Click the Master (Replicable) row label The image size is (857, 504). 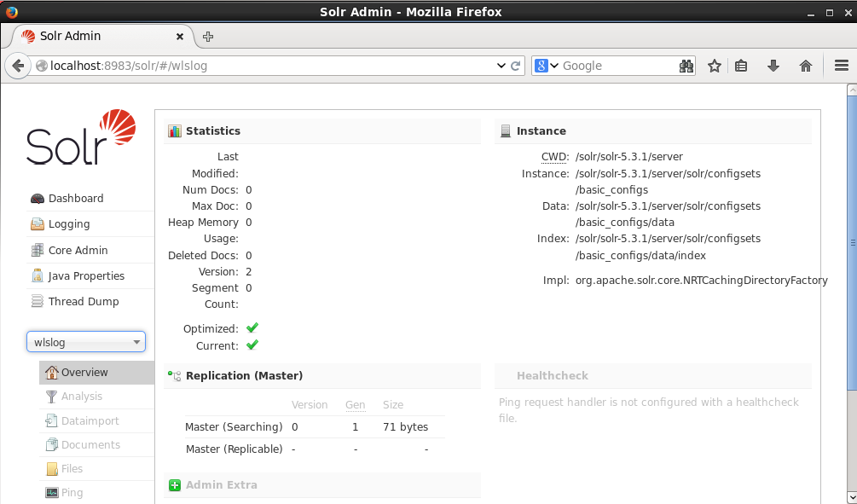click(x=234, y=449)
